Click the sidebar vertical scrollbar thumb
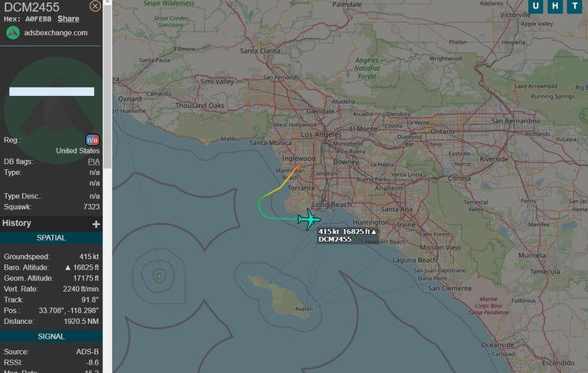This screenshot has height=373, width=588. pyautogui.click(x=107, y=87)
